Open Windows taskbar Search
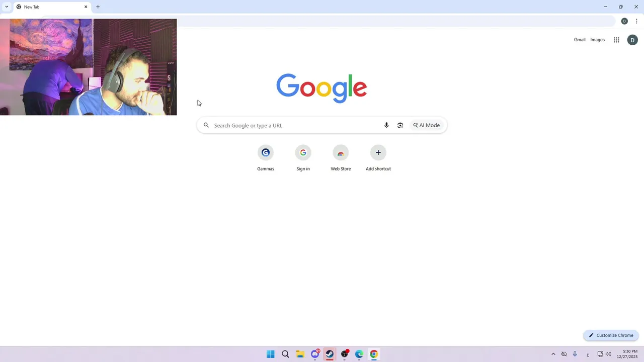The height and width of the screenshot is (362, 644). (285, 354)
